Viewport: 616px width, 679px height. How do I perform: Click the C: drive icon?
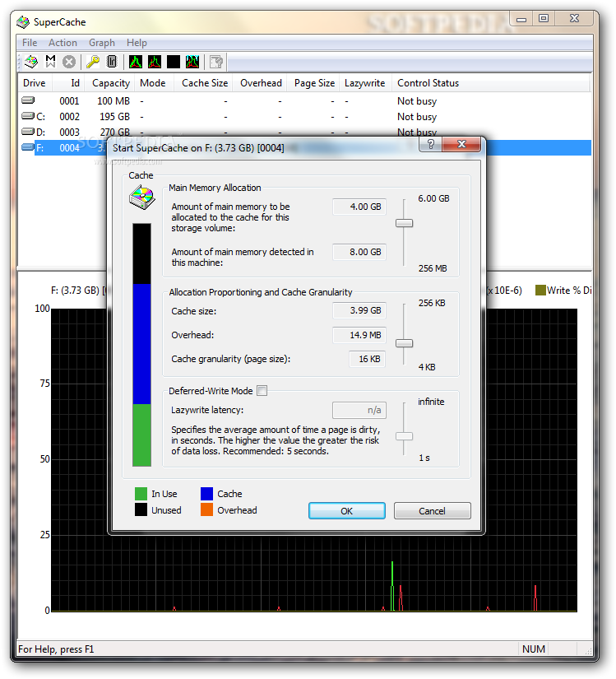coord(28,116)
